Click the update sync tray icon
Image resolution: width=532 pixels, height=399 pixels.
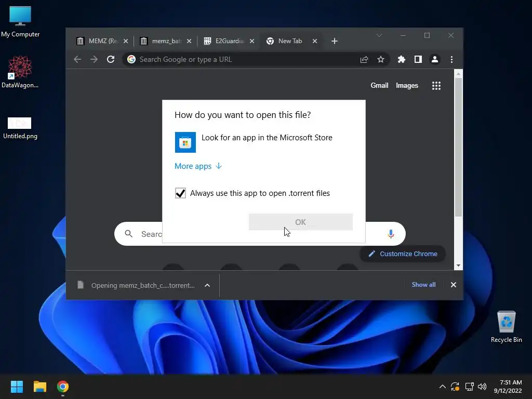[x=455, y=387]
